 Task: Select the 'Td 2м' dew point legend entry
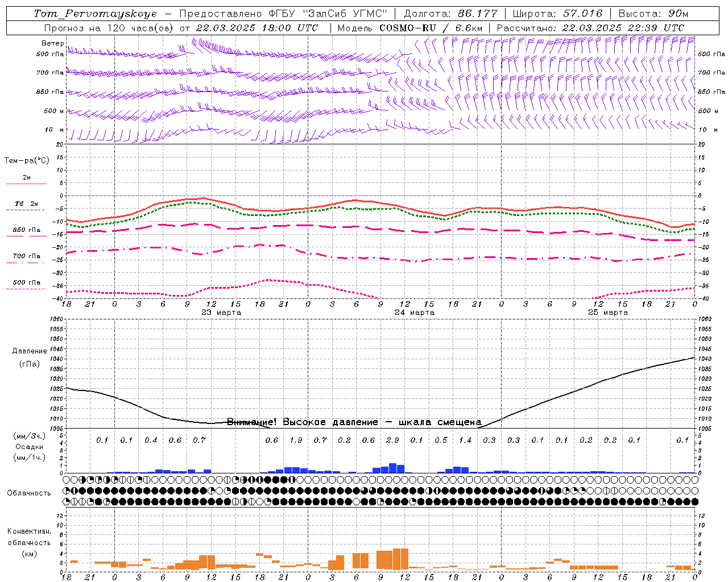point(26,203)
